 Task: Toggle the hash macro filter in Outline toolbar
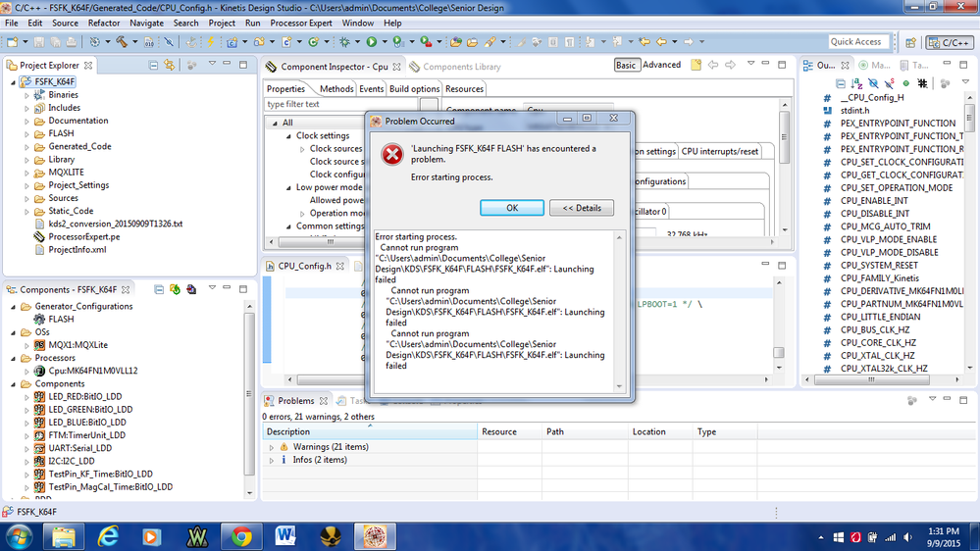click(922, 83)
